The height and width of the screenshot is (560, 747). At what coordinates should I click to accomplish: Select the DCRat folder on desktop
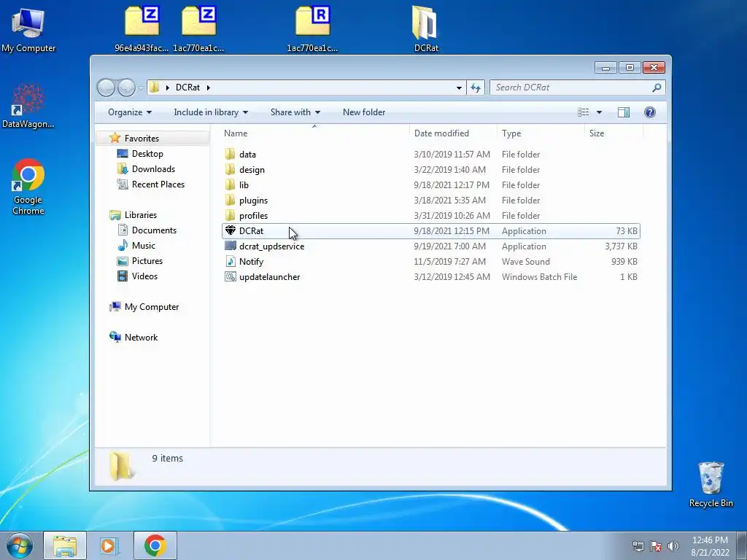(x=426, y=28)
